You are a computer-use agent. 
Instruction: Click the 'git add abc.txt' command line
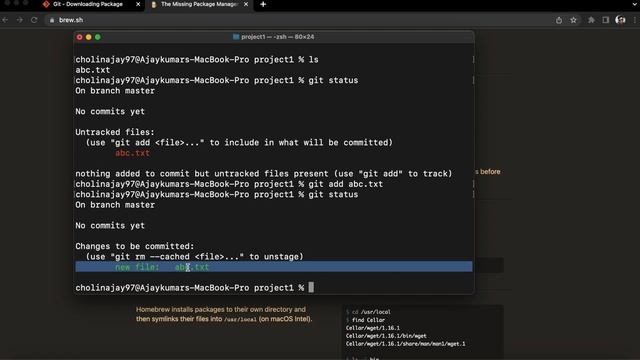click(x=229, y=184)
